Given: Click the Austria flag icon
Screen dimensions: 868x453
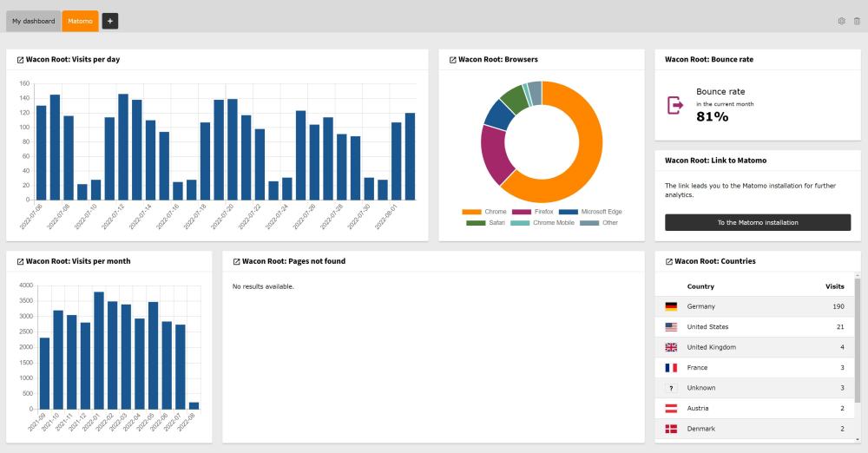Looking at the screenshot, I should click(x=671, y=408).
